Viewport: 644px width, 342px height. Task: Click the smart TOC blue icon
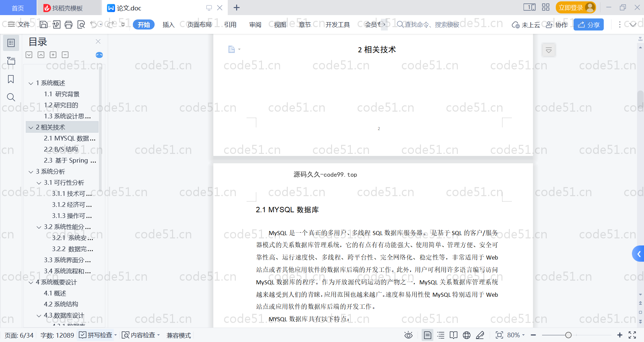[x=99, y=55]
